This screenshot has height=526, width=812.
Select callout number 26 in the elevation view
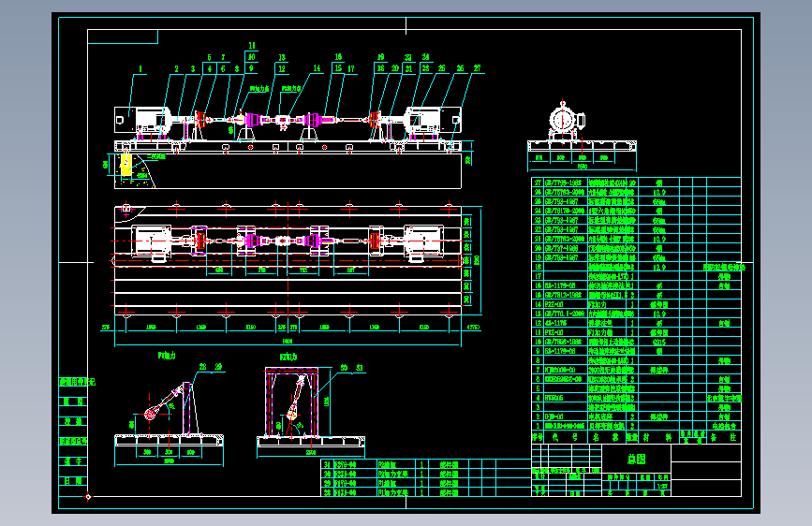461,68
